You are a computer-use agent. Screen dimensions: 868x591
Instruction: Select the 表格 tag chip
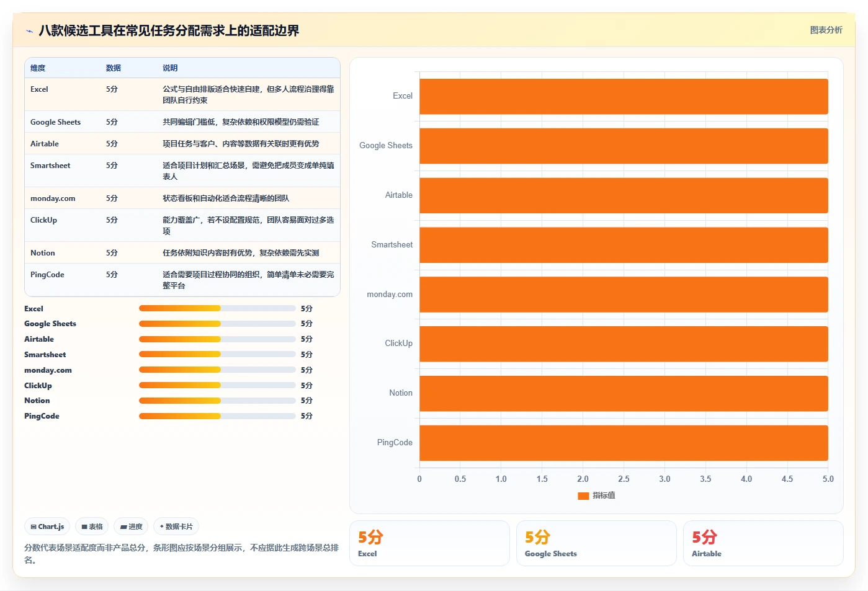[92, 527]
